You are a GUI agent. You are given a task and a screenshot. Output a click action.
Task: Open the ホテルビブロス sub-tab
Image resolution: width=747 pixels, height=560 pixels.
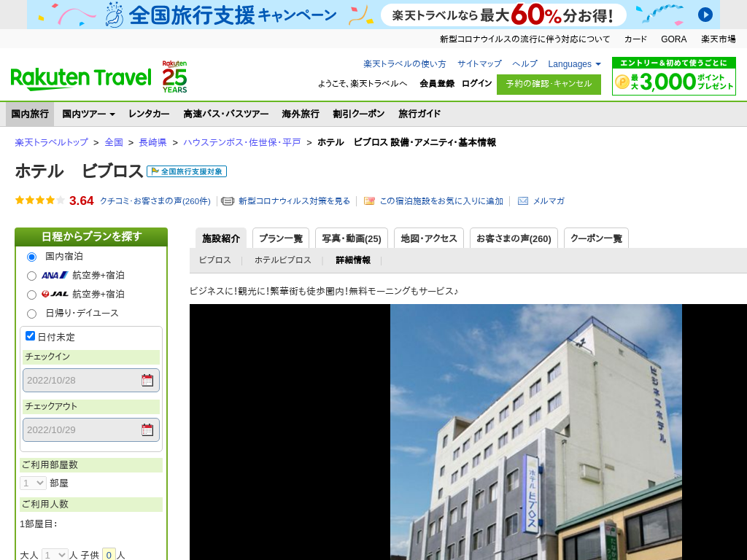tap(282, 260)
